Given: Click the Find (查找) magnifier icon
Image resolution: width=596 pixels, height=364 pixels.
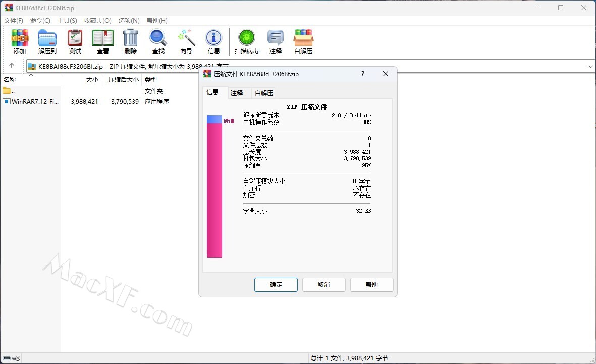Looking at the screenshot, I should point(158,38).
